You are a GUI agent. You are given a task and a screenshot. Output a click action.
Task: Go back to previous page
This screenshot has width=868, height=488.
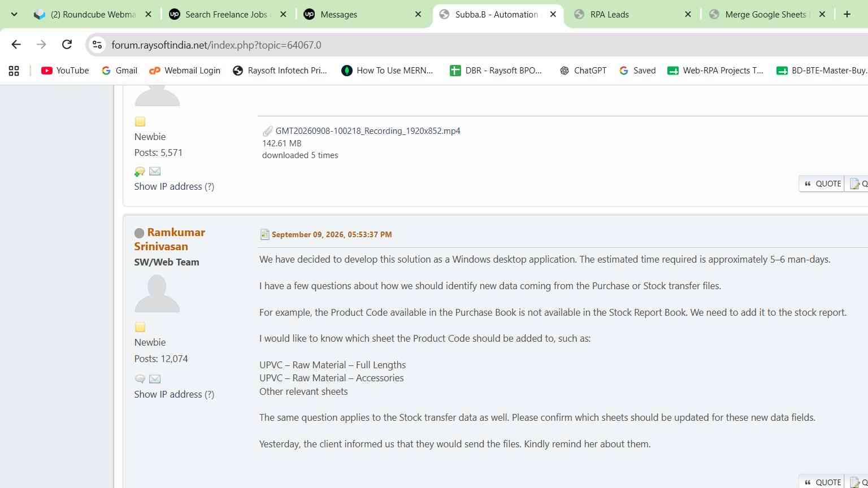tap(16, 45)
